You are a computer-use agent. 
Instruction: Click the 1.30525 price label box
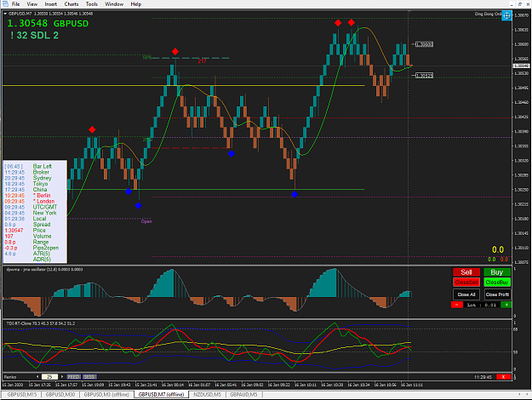(424, 75)
